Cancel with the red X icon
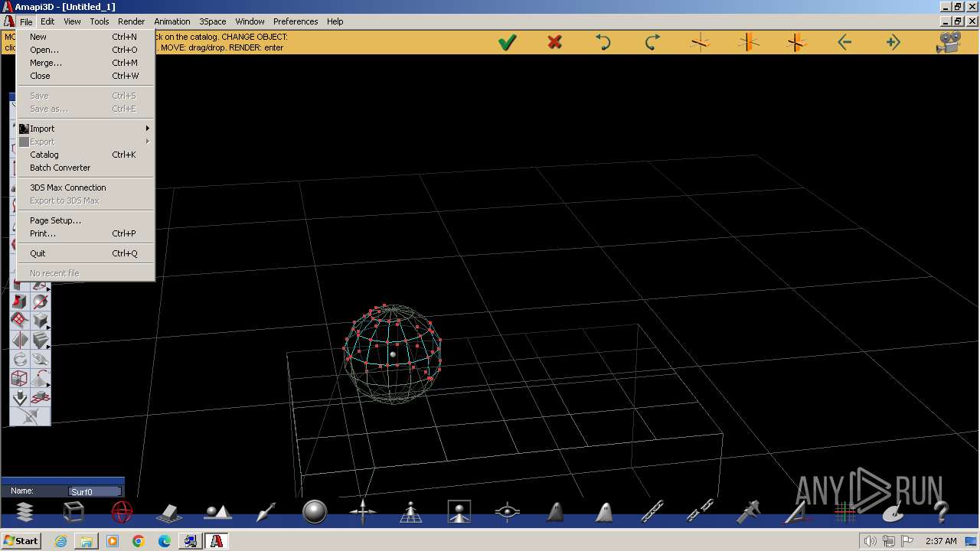Screen dimensions: 980x551 pyautogui.click(x=555, y=42)
